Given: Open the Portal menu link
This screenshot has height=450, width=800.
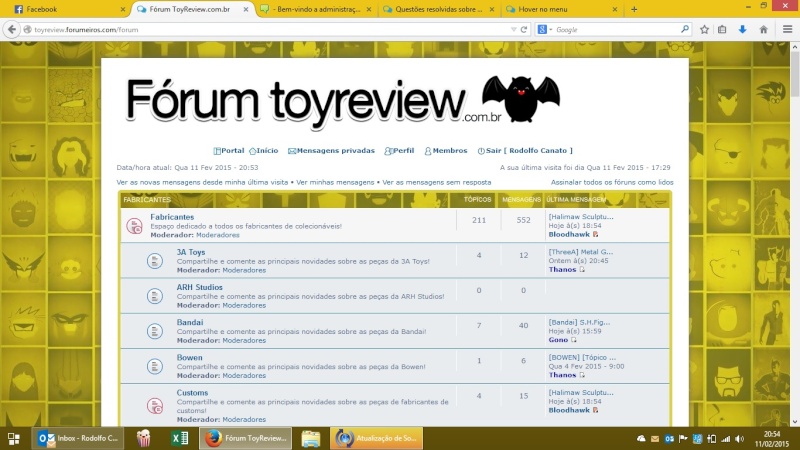Looking at the screenshot, I should pos(229,151).
